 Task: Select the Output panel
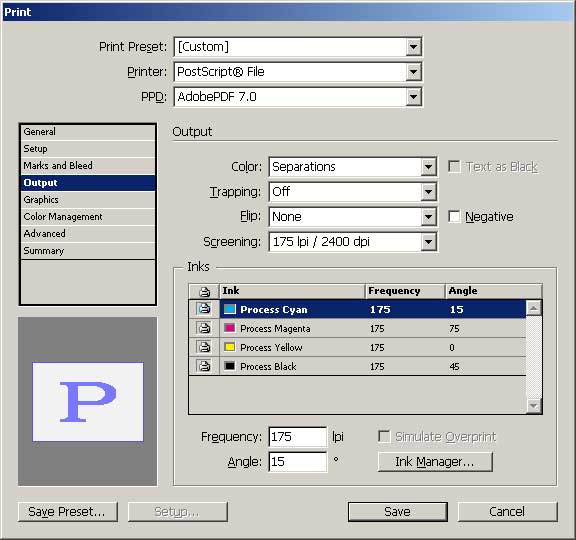[x=88, y=183]
